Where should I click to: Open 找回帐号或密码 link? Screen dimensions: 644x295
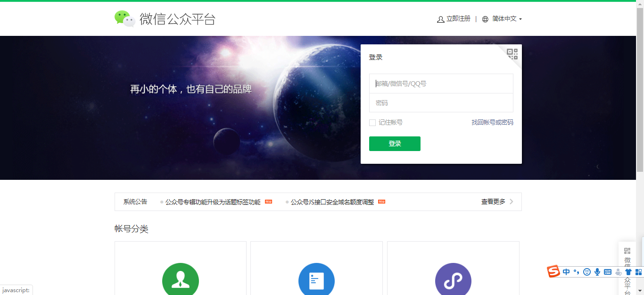[492, 122]
